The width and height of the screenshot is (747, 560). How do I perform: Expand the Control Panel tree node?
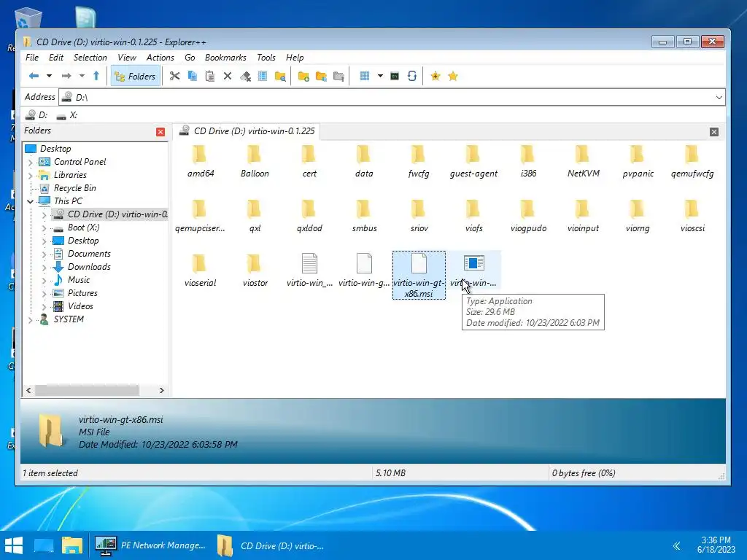pos(31,163)
